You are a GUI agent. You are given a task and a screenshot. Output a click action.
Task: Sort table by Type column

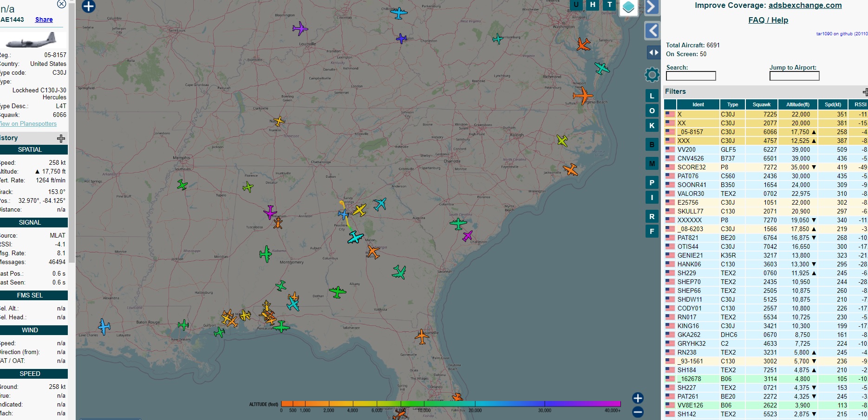point(732,104)
